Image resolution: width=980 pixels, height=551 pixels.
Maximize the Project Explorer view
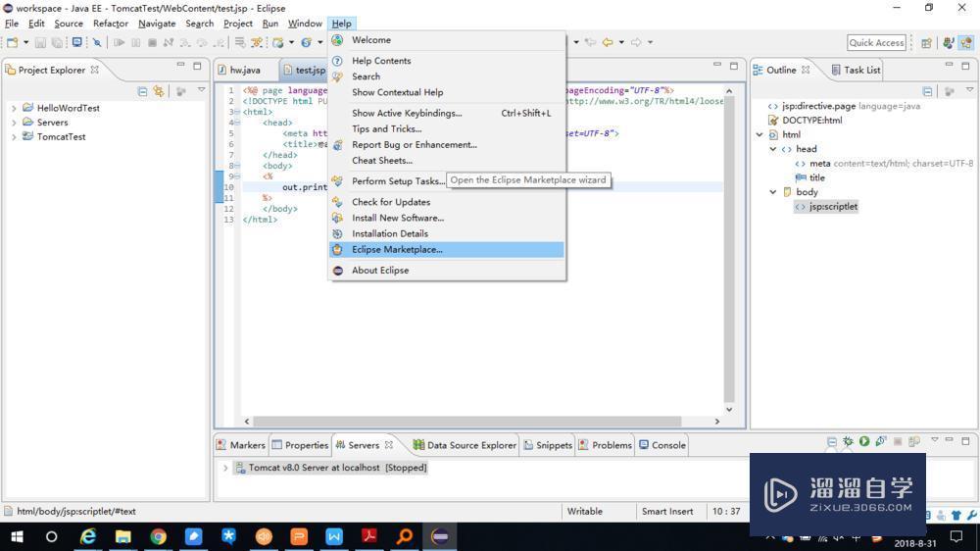pyautogui.click(x=197, y=66)
